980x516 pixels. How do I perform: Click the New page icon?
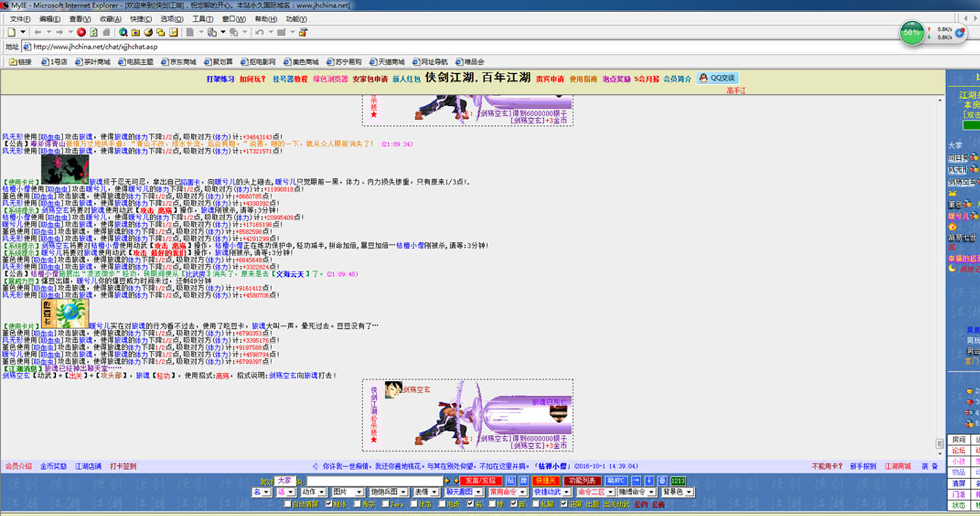12,32
